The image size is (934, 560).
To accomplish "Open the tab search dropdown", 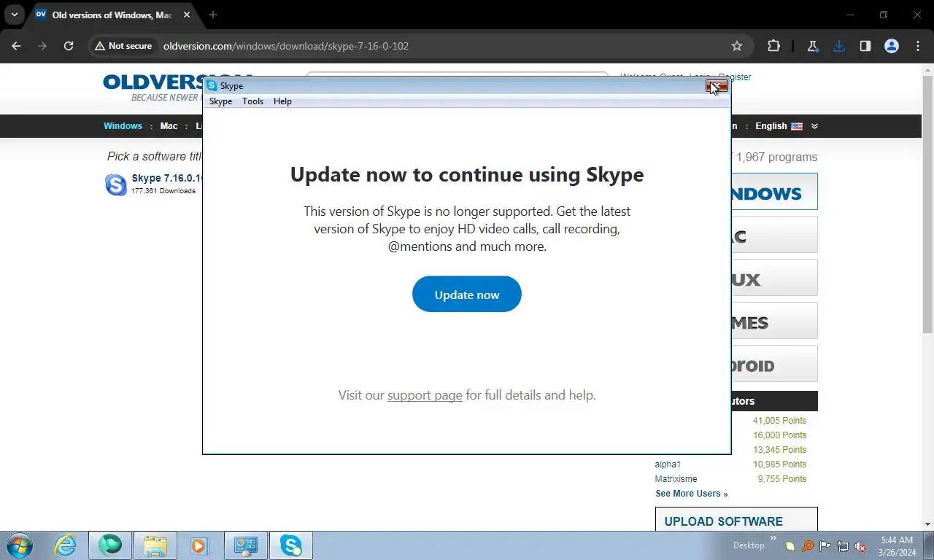I will coord(14,15).
